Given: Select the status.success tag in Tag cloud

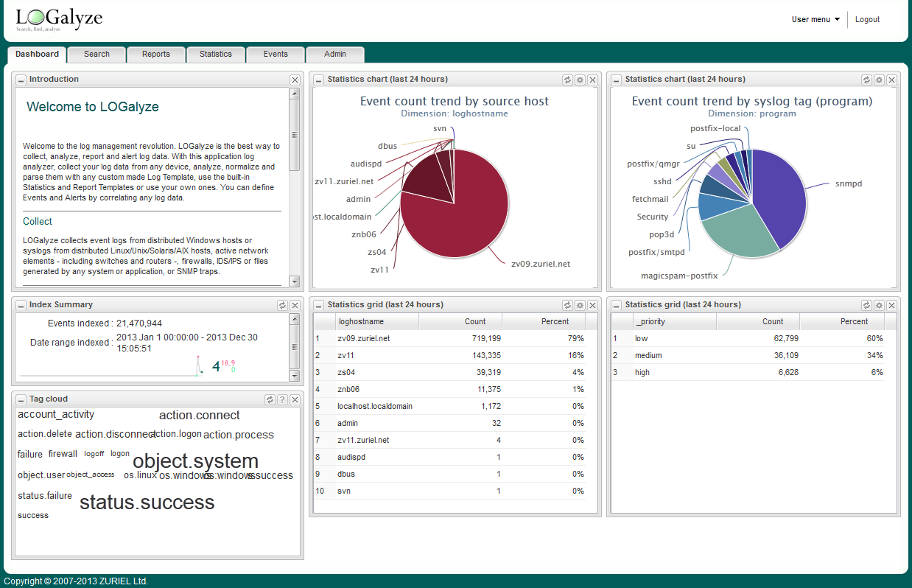Looking at the screenshot, I should [147, 503].
